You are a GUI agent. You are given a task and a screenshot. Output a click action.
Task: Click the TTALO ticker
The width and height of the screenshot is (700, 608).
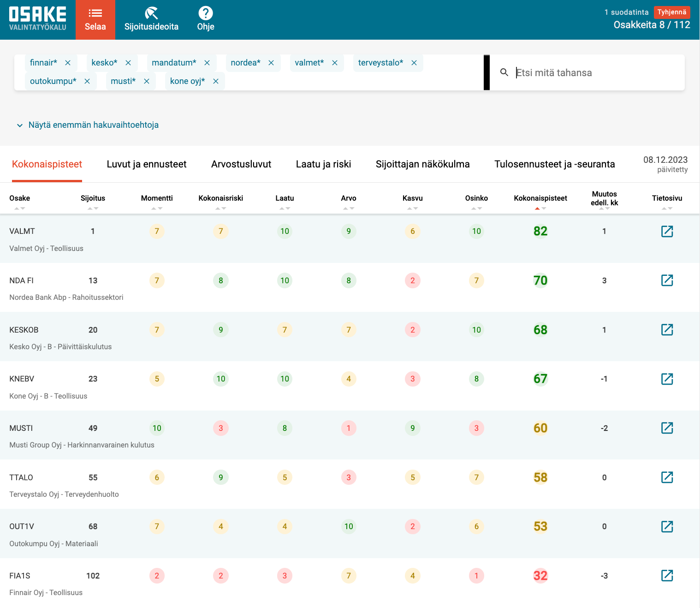point(21,477)
